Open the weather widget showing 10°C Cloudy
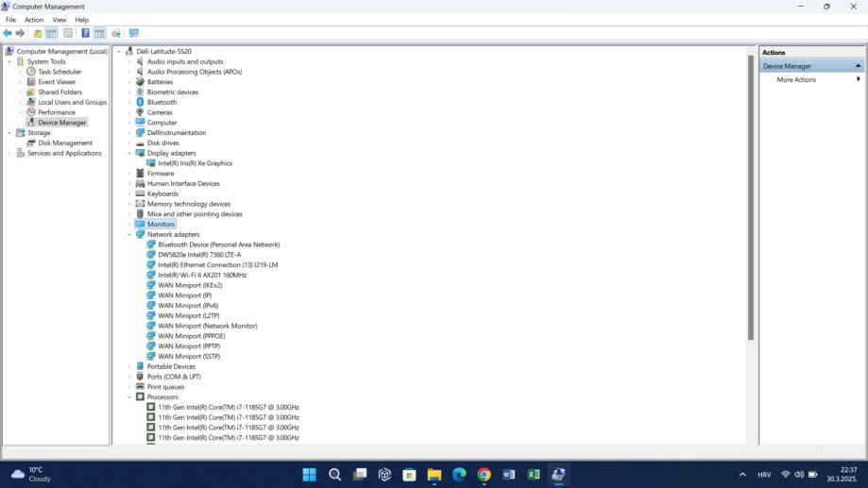 pos(31,474)
